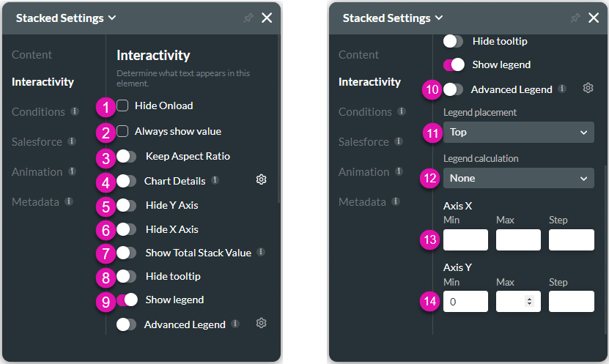This screenshot has height=364, width=609.
Task: Click info icon beside Conditions in left panel
Action: pos(75,112)
